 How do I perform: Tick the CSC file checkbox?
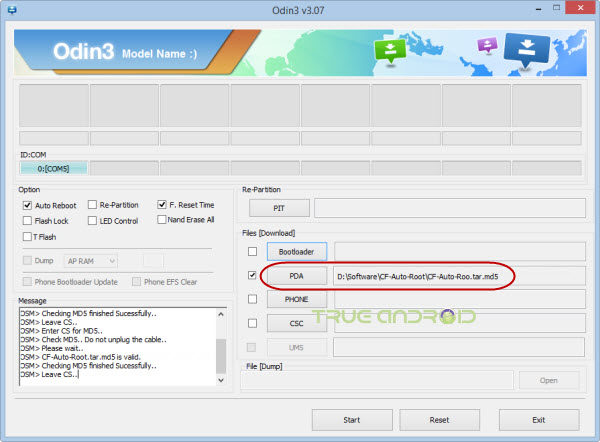(252, 323)
